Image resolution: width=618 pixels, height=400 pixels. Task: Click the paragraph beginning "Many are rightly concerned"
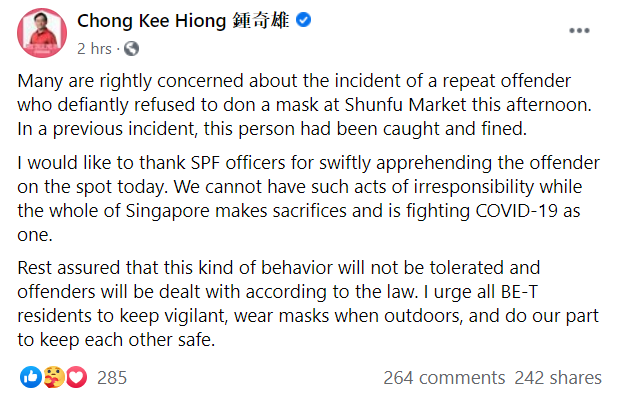pos(300,104)
